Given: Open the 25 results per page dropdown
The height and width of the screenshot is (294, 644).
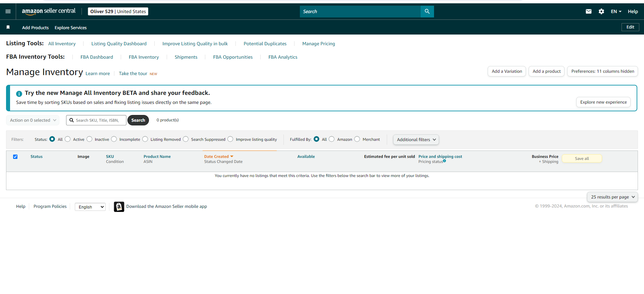Looking at the screenshot, I should [x=612, y=197].
